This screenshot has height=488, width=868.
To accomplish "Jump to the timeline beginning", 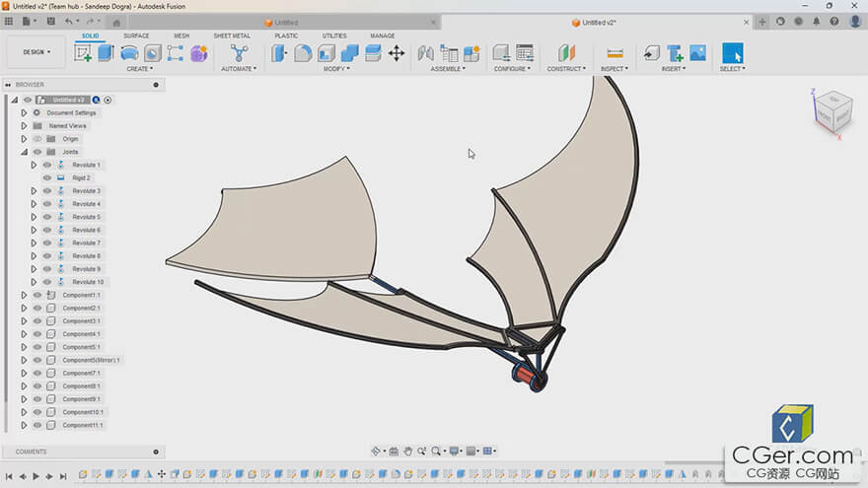I will pos(9,476).
